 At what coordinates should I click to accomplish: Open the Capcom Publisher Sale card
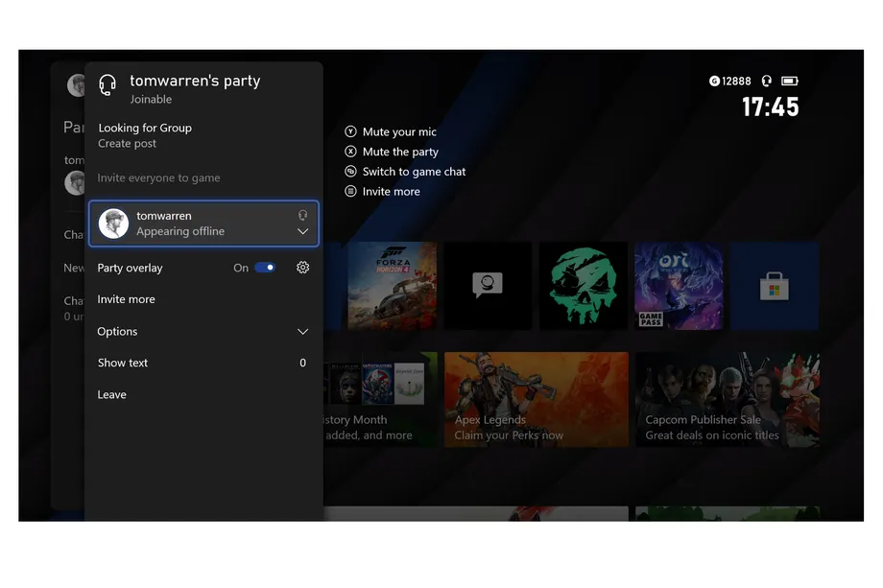[x=728, y=399]
